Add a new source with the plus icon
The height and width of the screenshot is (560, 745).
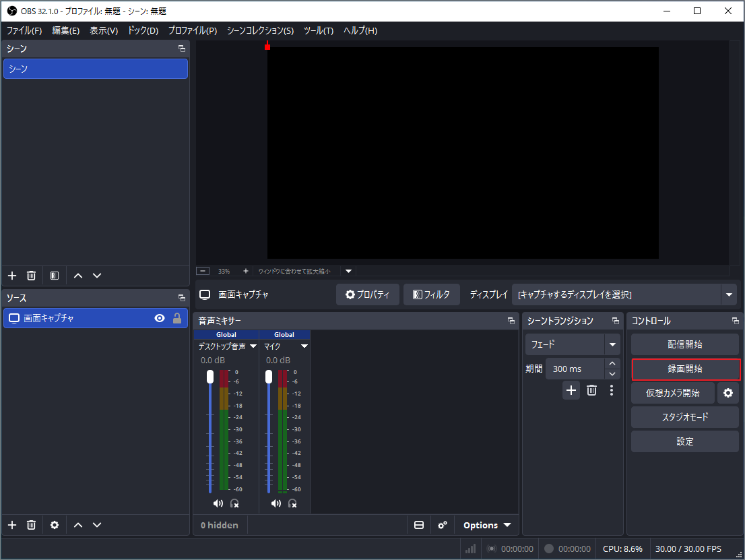pyautogui.click(x=11, y=525)
